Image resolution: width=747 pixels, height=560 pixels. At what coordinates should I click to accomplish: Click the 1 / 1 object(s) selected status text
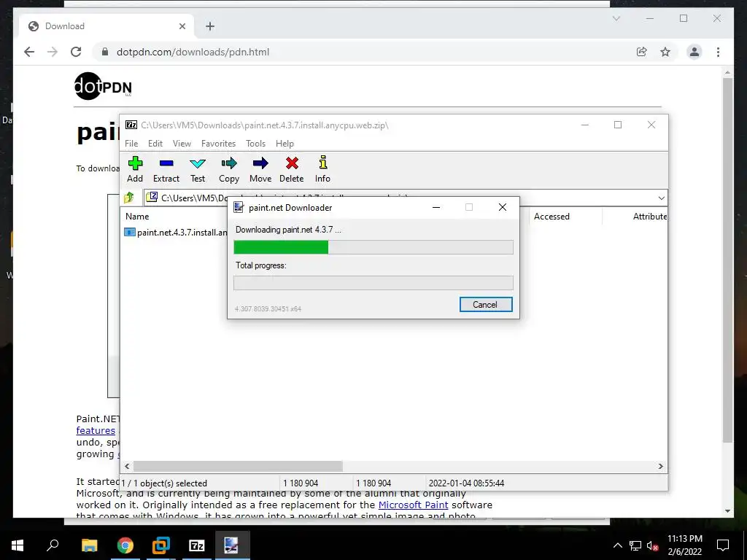[x=164, y=483]
